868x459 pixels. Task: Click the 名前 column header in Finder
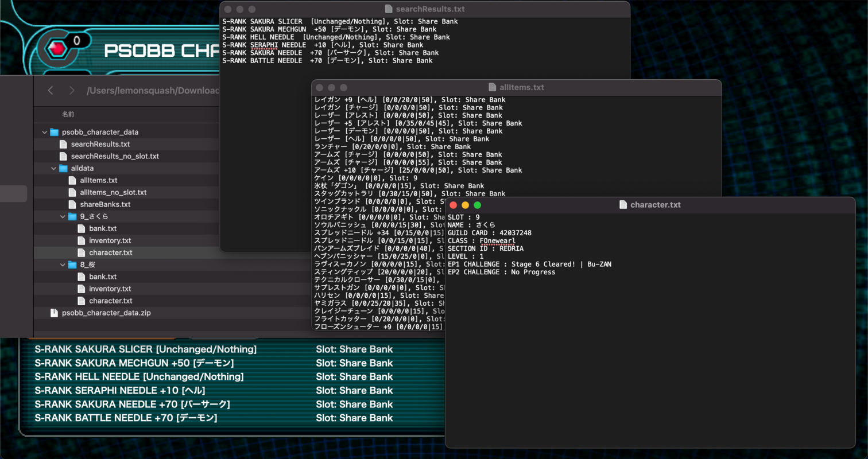click(68, 114)
